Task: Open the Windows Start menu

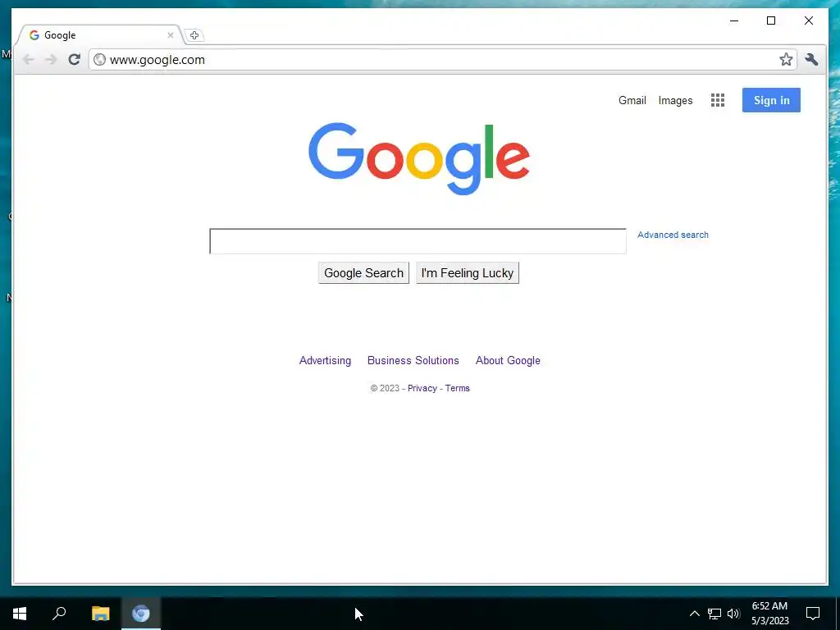Action: click(x=20, y=614)
